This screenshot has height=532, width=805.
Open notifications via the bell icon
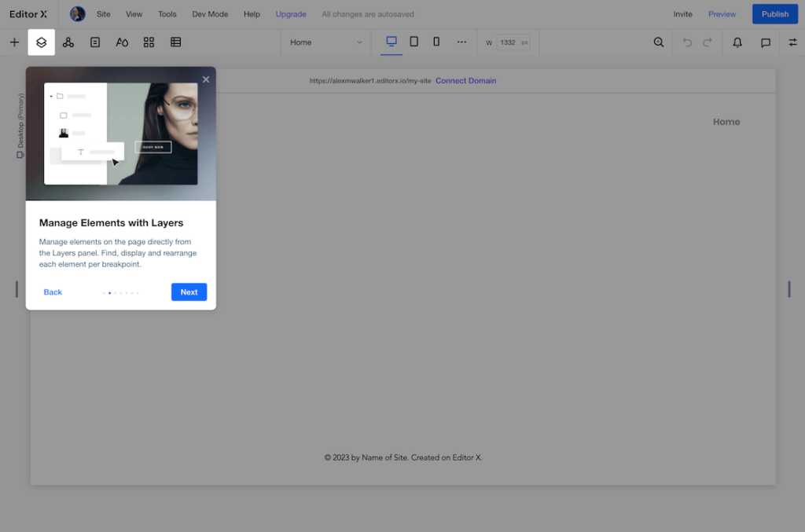[x=737, y=42]
